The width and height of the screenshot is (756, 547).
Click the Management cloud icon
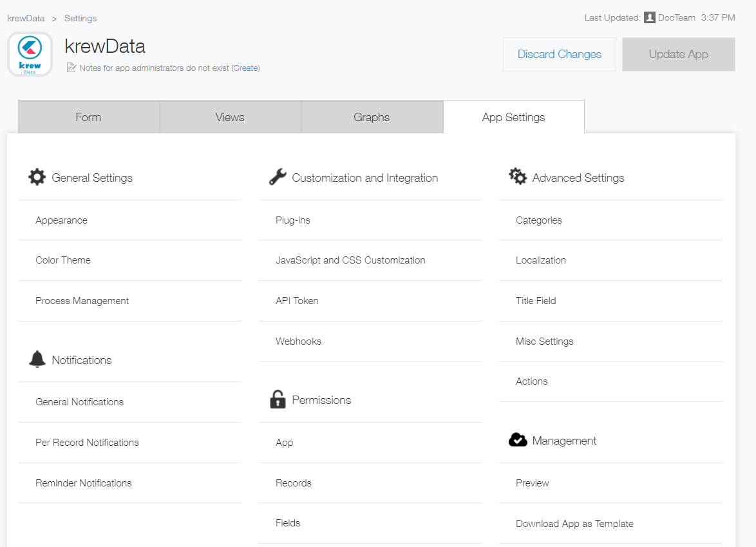pos(518,440)
